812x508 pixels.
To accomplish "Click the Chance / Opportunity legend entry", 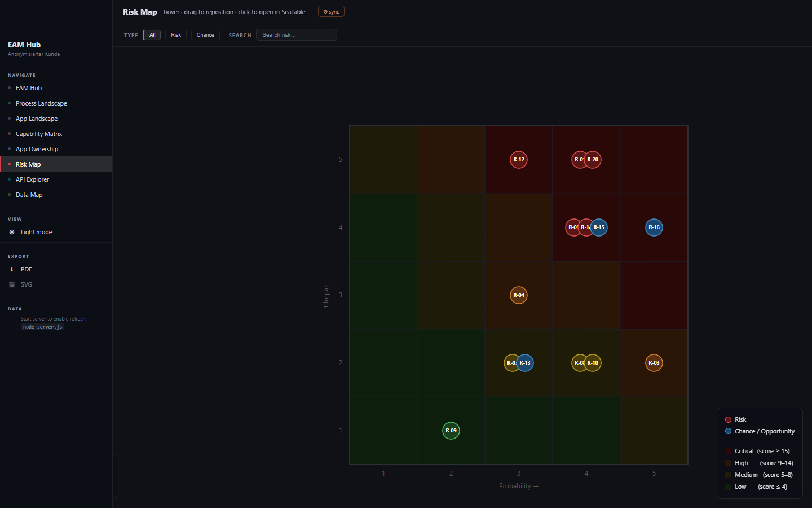I will click(x=760, y=431).
